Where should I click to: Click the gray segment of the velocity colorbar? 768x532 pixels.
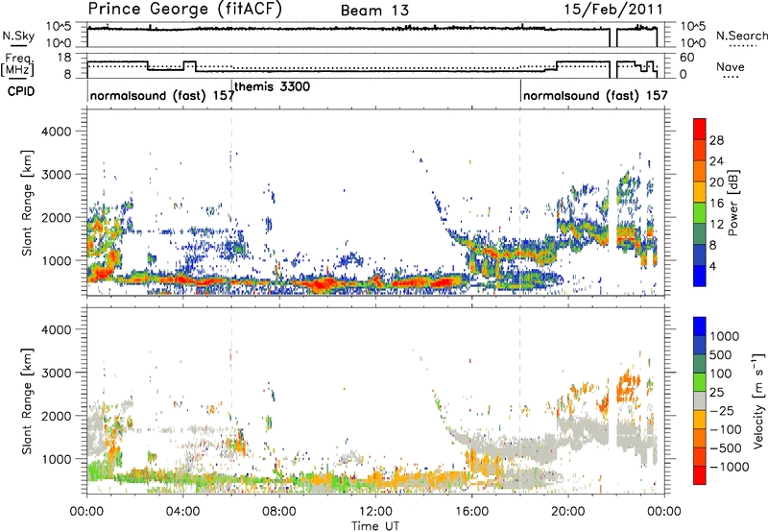[700, 400]
